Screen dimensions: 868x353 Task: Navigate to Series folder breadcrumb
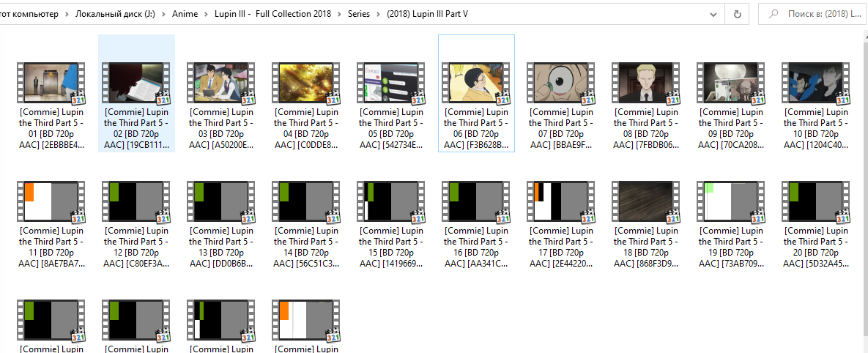359,15
